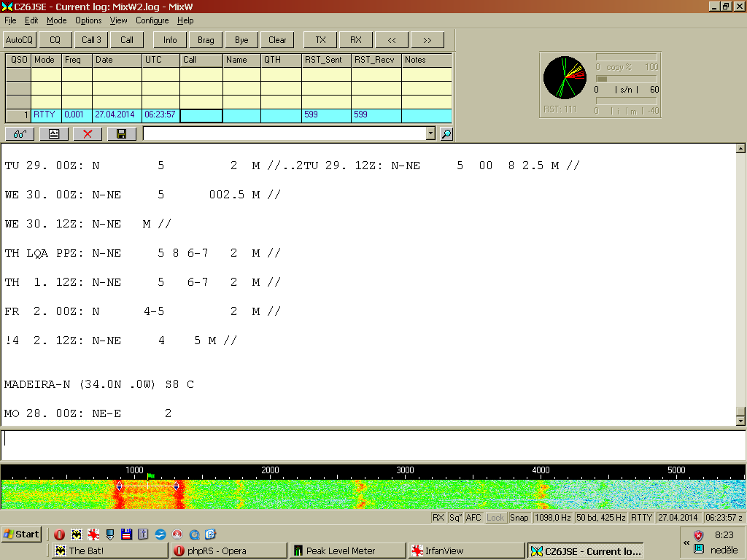This screenshot has height=560, width=747.
Task: Click the transmit text input box
Action: [x=373, y=446]
